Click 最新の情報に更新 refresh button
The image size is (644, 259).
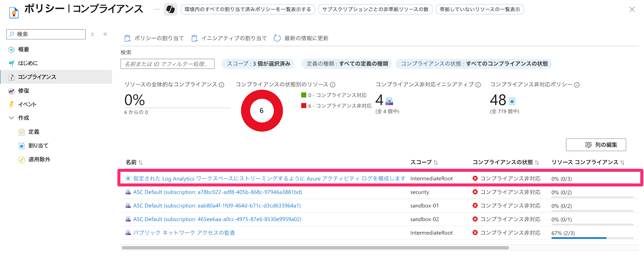click(x=301, y=38)
